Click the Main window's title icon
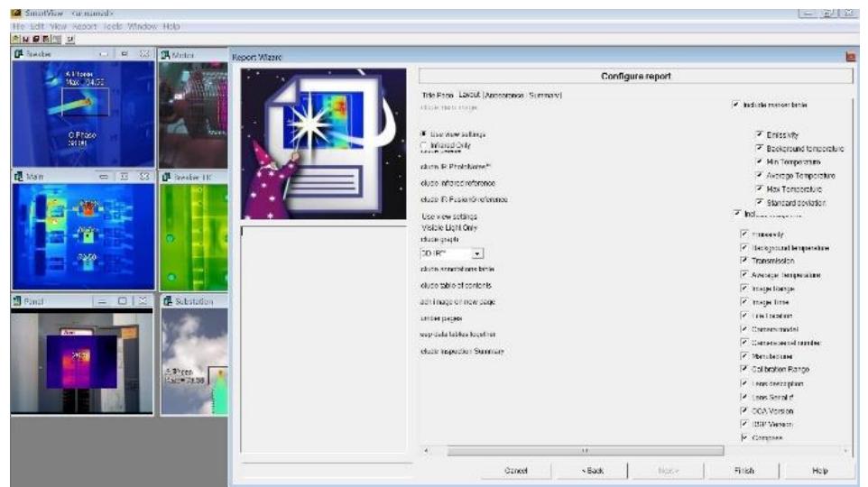 [19, 177]
